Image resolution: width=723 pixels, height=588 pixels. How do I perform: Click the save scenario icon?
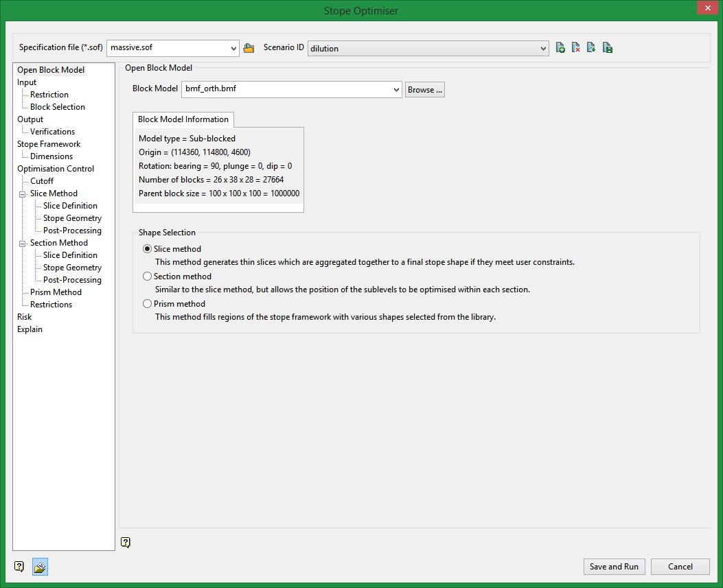tap(608, 48)
